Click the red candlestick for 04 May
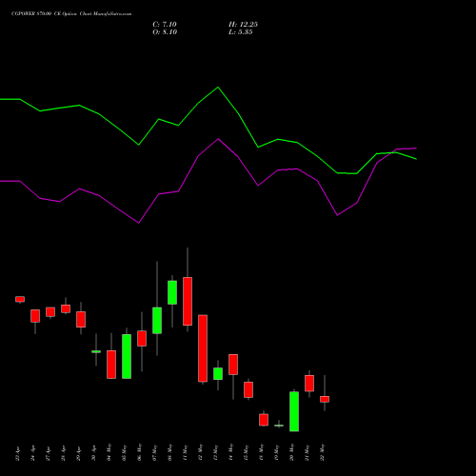 [x=111, y=365]
